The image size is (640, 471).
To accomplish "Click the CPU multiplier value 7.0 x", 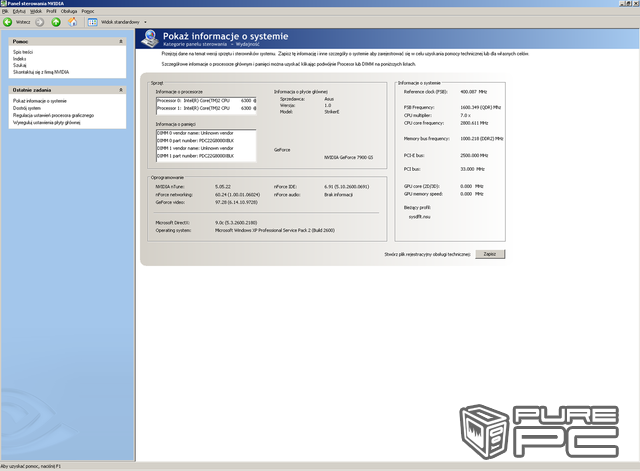I will pyautogui.click(x=466, y=116).
